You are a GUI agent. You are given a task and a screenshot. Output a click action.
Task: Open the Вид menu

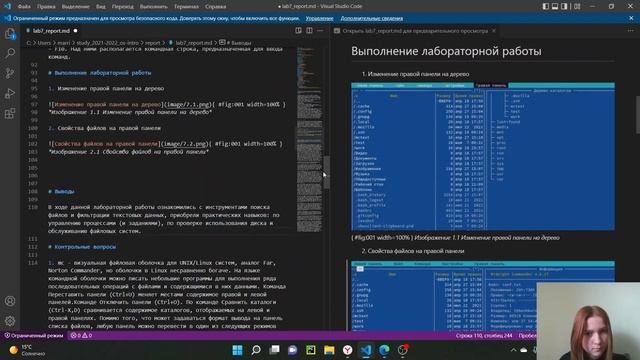(x=101, y=7)
